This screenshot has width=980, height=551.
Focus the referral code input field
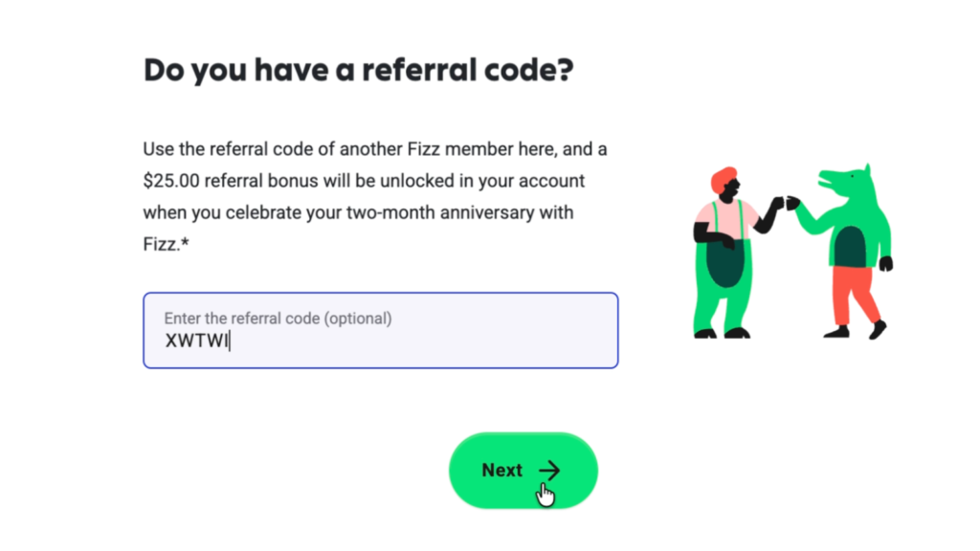[x=380, y=331]
